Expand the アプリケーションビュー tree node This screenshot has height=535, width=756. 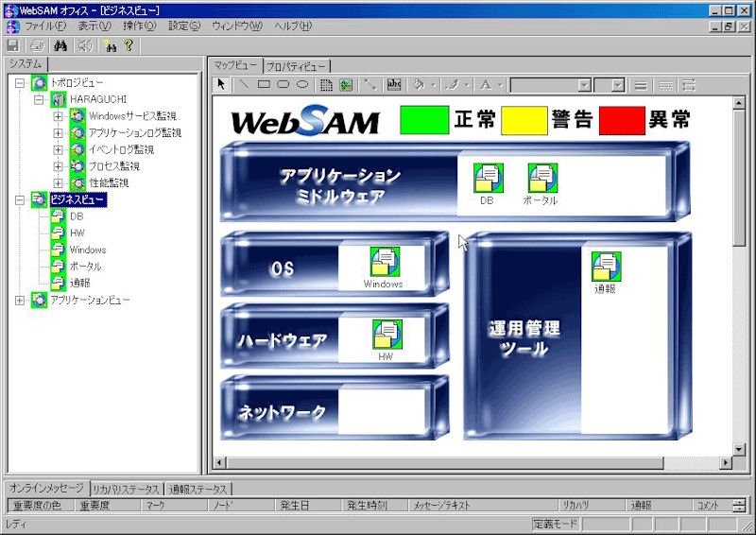[19, 300]
